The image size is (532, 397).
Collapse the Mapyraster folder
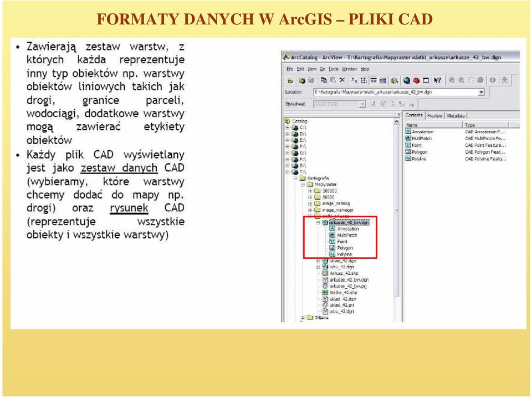tap(303, 185)
